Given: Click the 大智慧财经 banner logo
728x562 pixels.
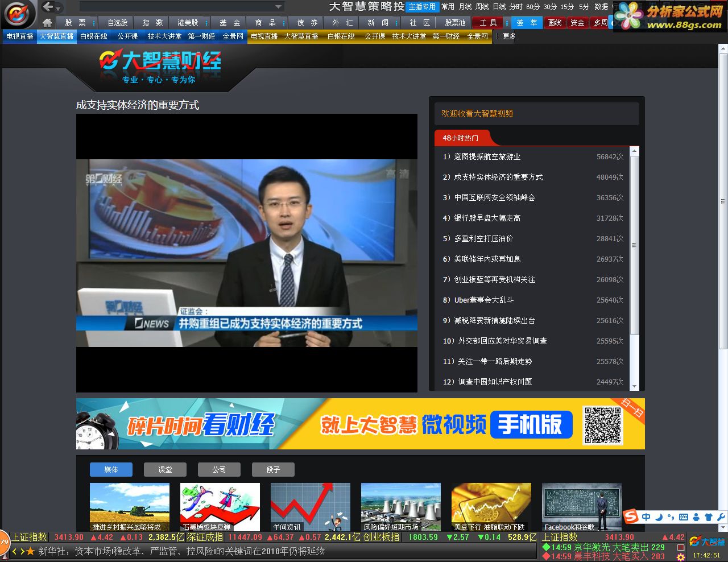Looking at the screenshot, I should 160,67.
